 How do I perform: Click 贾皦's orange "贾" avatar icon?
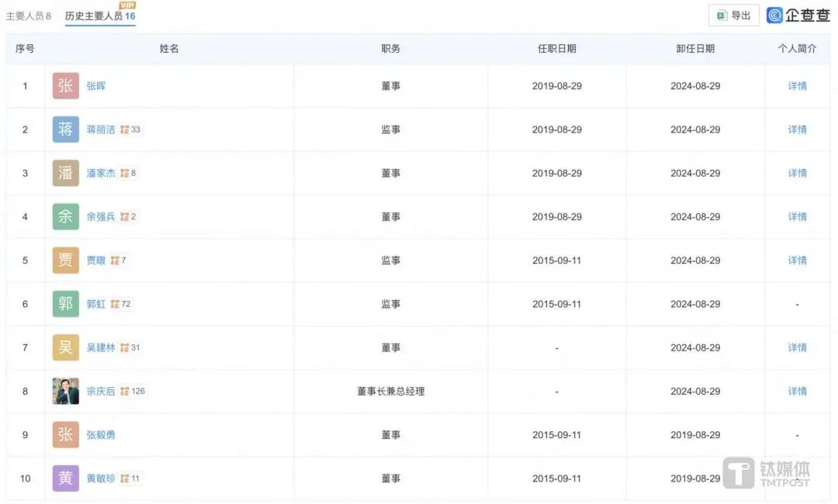65,260
